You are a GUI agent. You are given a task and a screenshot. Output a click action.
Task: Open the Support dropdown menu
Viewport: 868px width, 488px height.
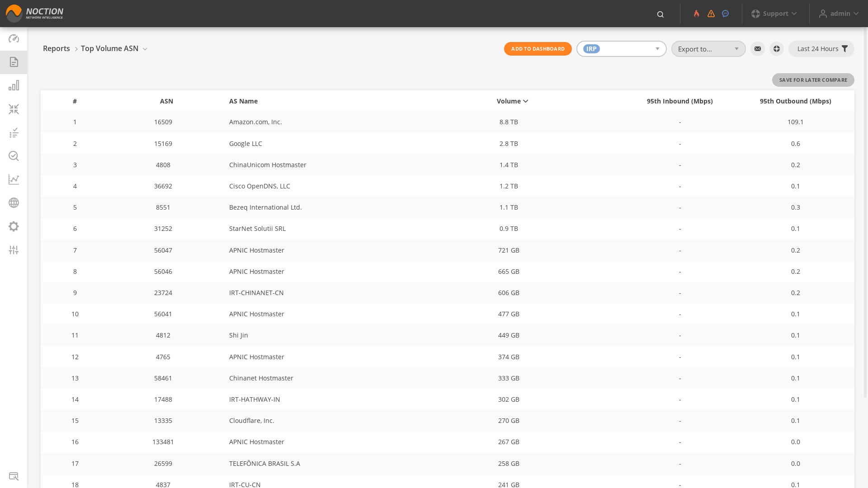point(774,14)
